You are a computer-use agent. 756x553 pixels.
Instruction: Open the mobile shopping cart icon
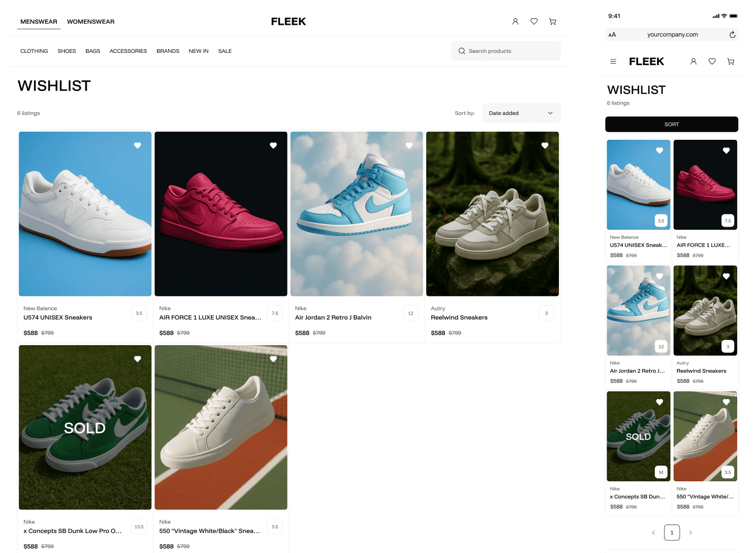(x=731, y=62)
